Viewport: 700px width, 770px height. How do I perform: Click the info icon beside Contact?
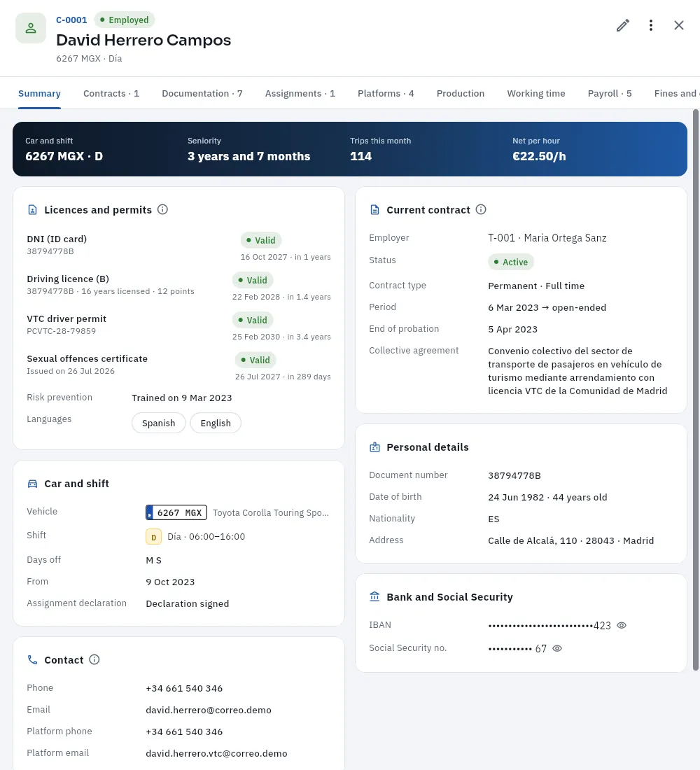click(94, 659)
